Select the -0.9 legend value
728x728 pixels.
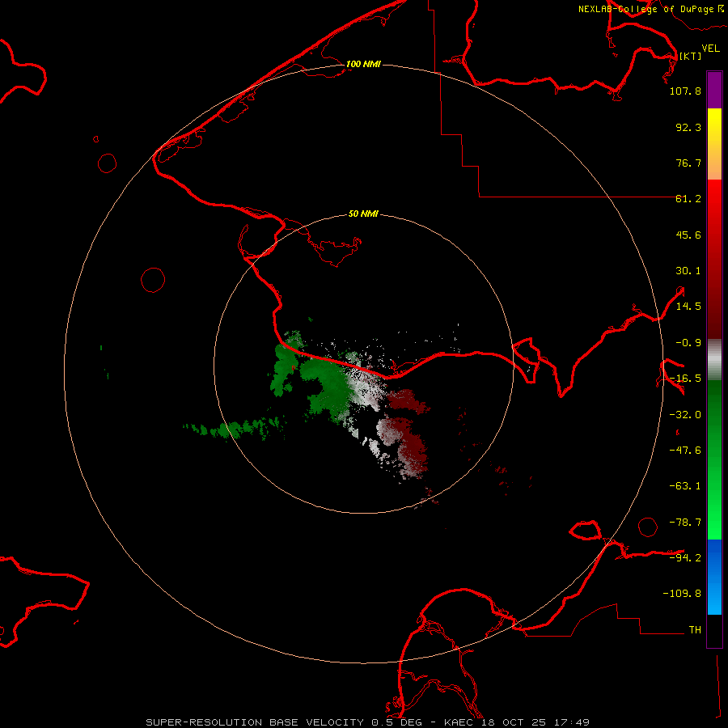click(688, 343)
